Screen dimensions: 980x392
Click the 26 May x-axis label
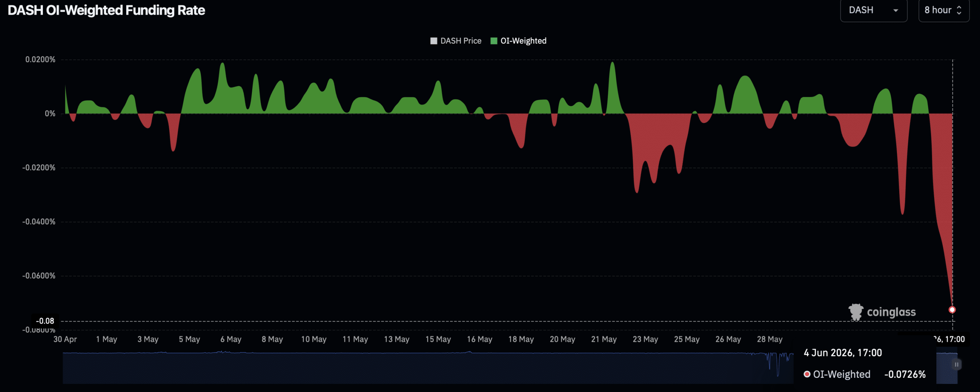click(728, 339)
